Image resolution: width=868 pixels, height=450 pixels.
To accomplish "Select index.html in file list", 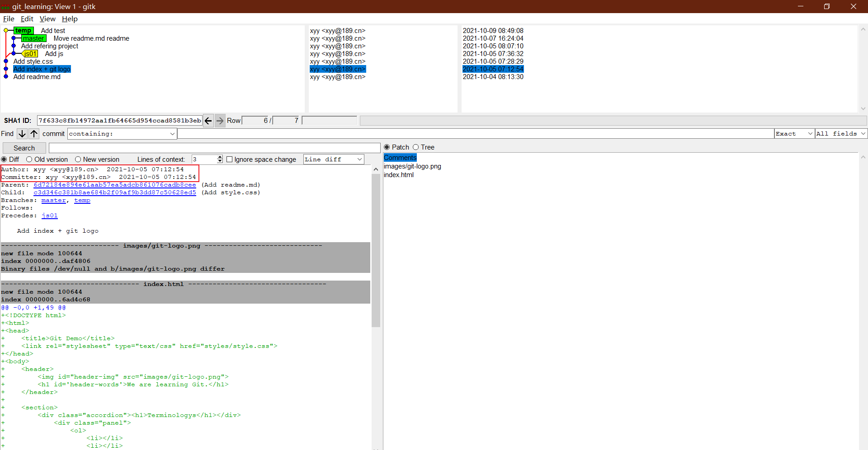I will pos(399,175).
